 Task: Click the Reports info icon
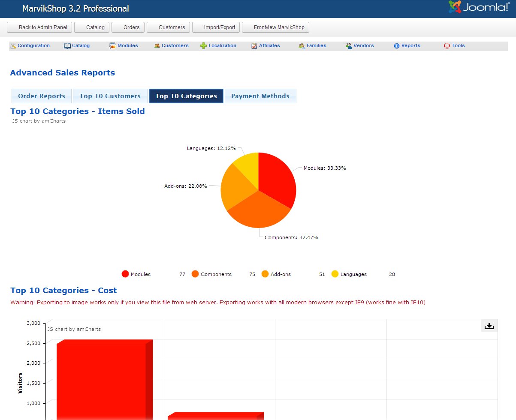click(397, 46)
